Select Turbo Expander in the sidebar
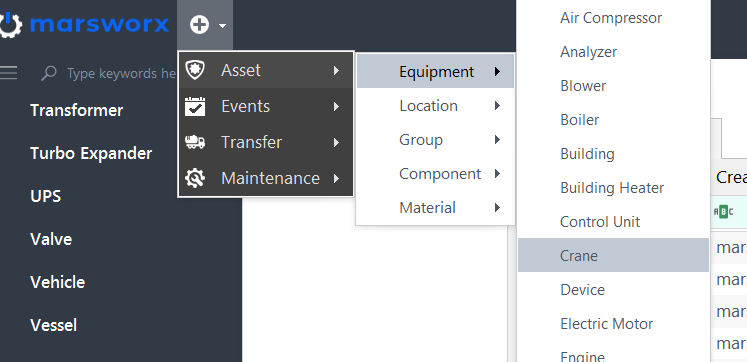Viewport: 747px width, 362px height. point(91,153)
